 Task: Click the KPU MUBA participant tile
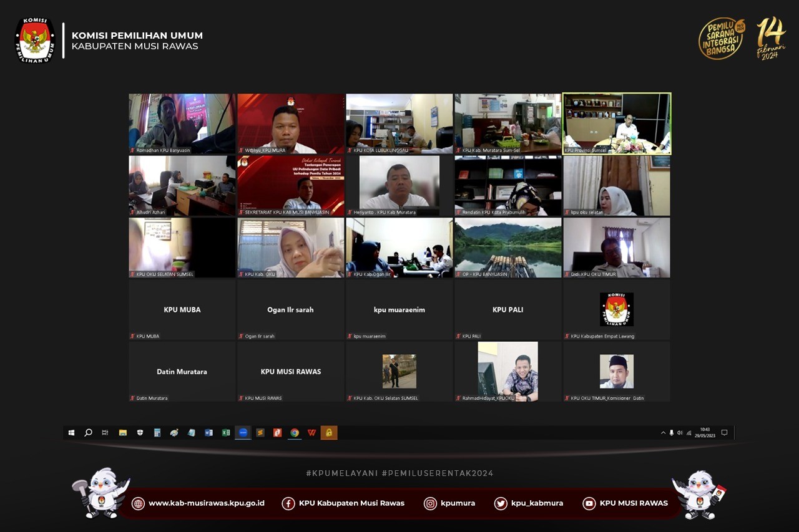pyautogui.click(x=182, y=309)
